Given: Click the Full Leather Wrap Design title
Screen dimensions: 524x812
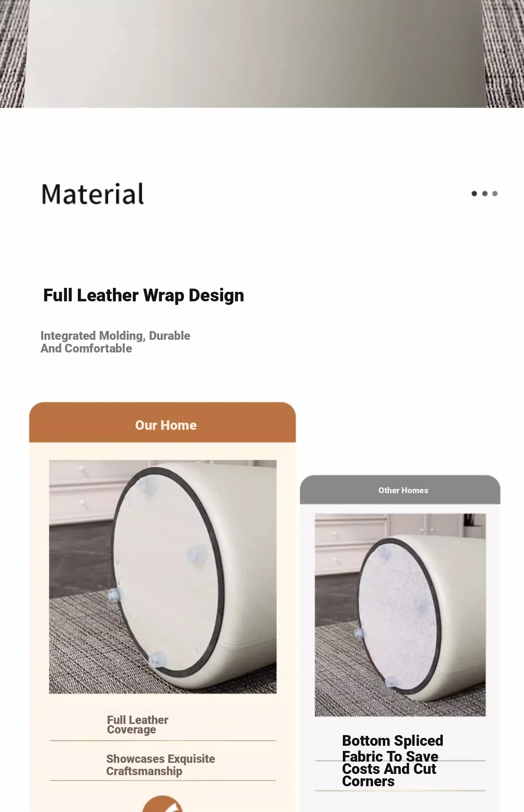Looking at the screenshot, I should pyautogui.click(x=143, y=295).
